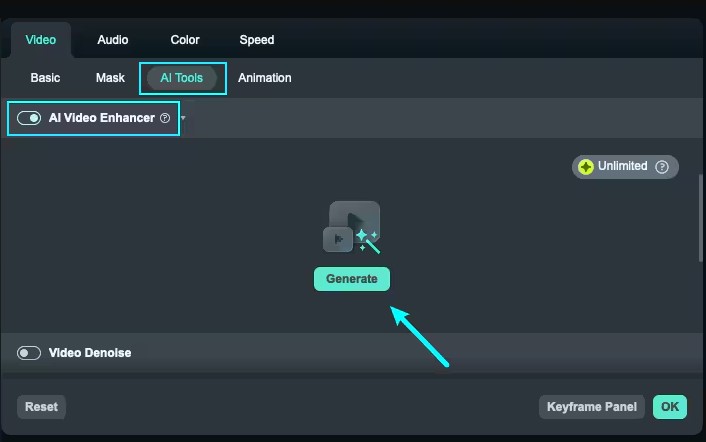
Task: Click the vertical scrollbar on the right
Action: click(x=701, y=218)
